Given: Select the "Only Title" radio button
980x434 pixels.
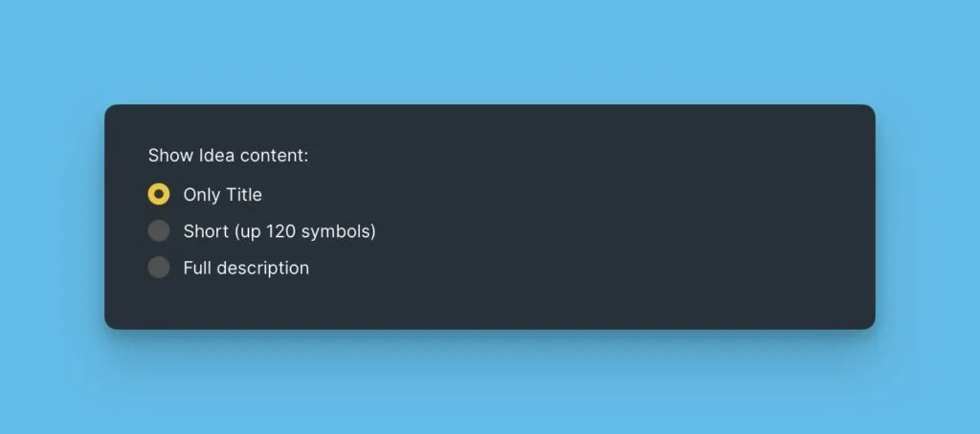Looking at the screenshot, I should 159,194.
